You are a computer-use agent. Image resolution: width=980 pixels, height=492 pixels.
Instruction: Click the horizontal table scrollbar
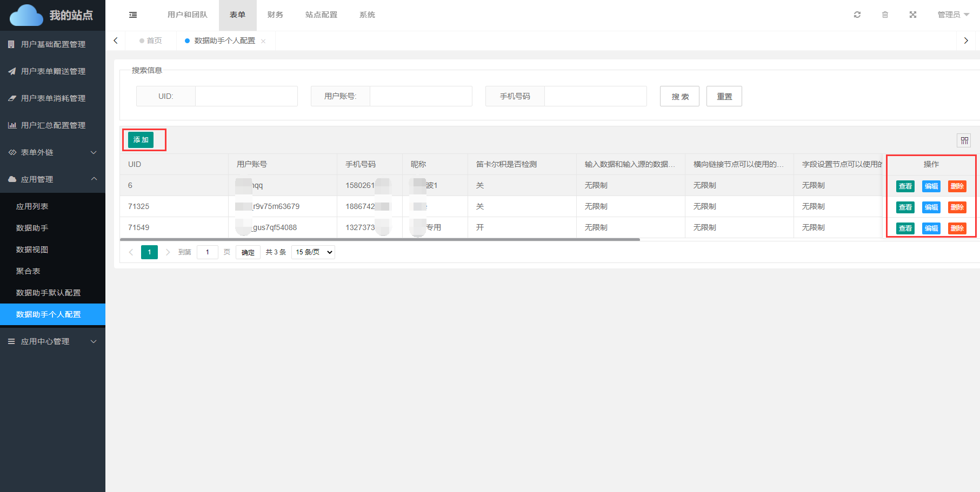[379, 239]
